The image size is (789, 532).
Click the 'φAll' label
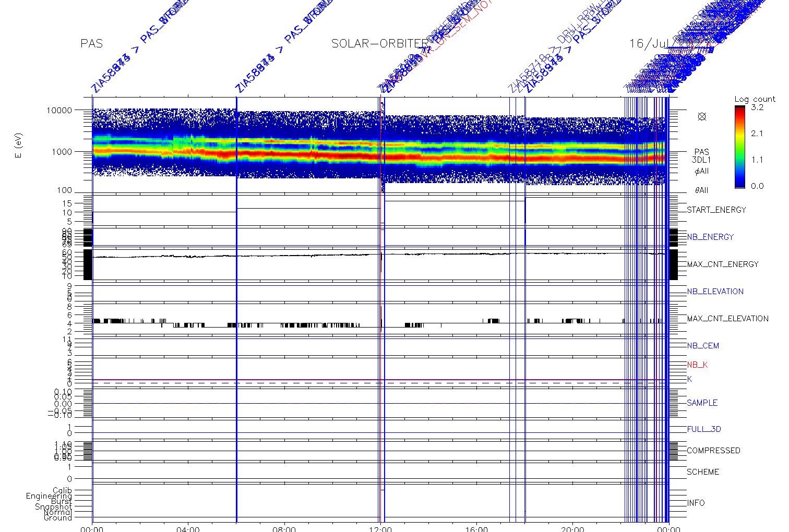(702, 171)
